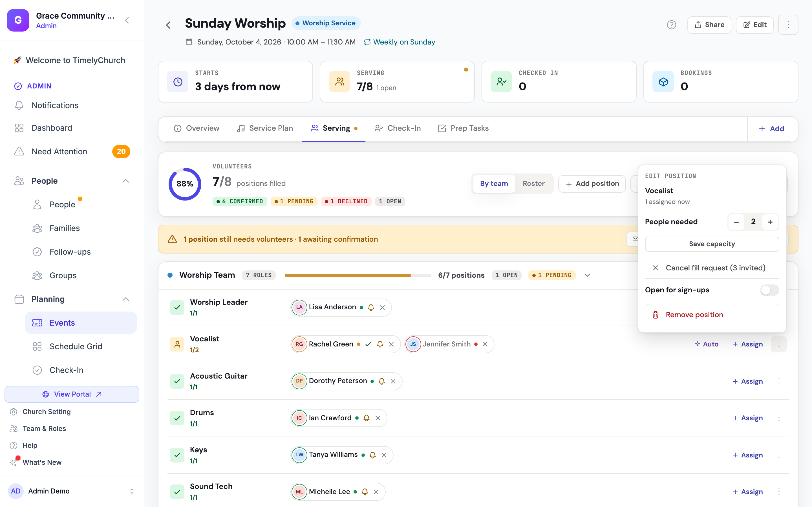The height and width of the screenshot is (507, 812).
Task: Click the bell icon next to Lisa Anderson
Action: (x=371, y=308)
